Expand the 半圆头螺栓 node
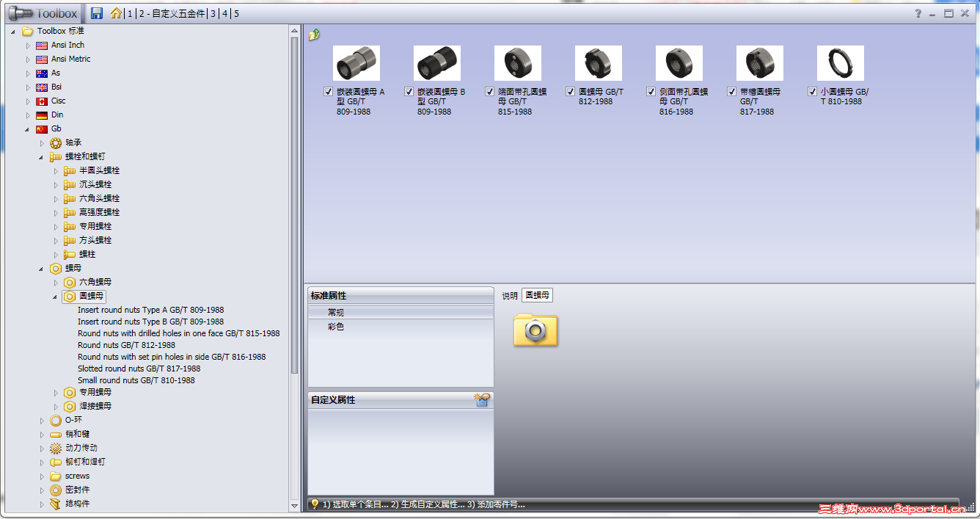The width and height of the screenshot is (980, 519). [56, 170]
